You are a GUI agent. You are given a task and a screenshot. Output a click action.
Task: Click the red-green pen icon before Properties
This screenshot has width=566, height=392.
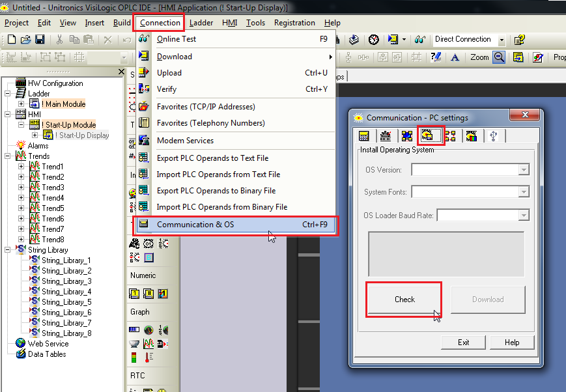pos(537,57)
